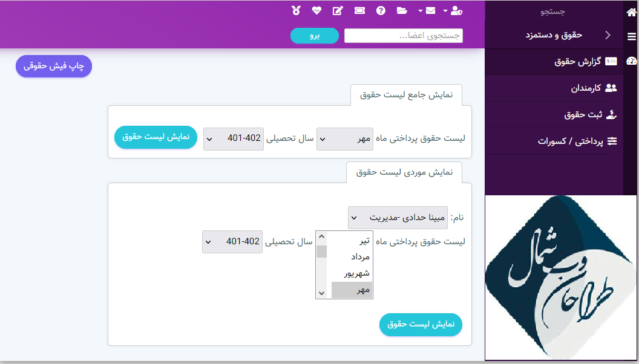
Task: Open the folder icon in top toolbar
Action: coord(402,11)
